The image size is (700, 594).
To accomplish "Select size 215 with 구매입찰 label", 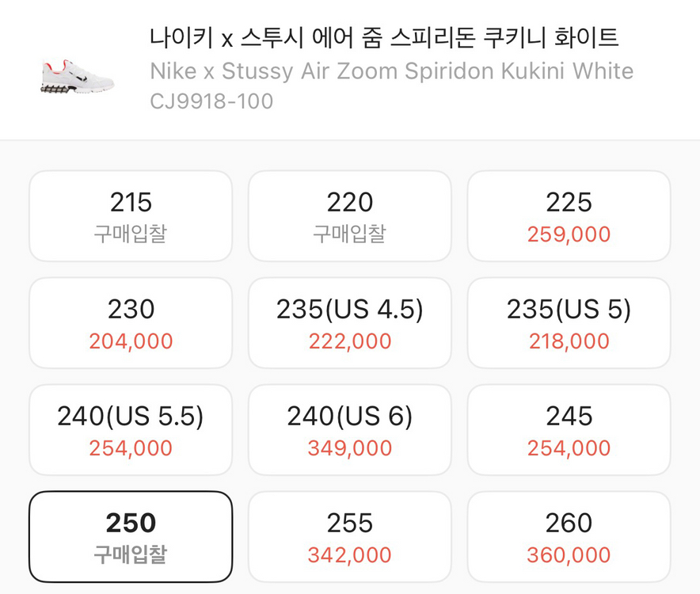I will [130, 215].
